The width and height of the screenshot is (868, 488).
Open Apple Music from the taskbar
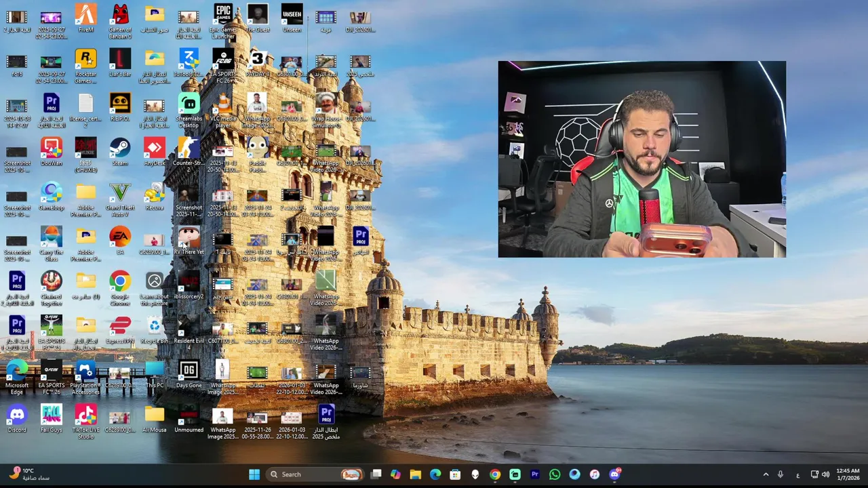tap(595, 474)
